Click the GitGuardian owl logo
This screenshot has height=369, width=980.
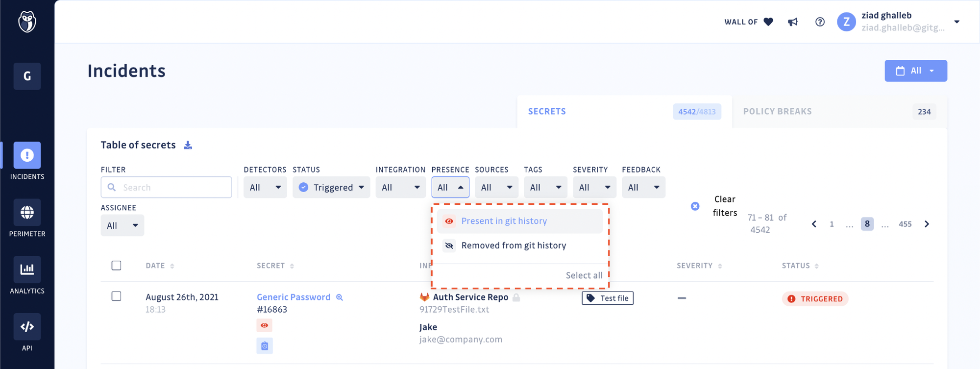[27, 22]
